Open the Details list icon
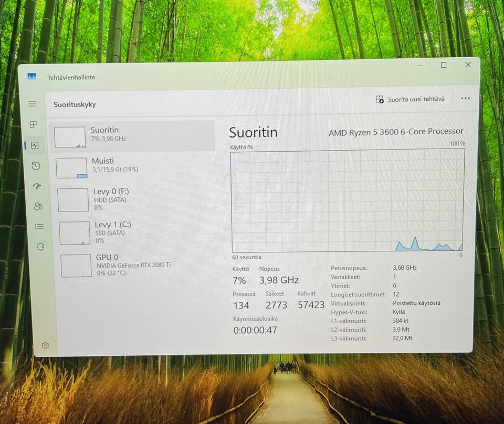504x424 pixels. [x=39, y=227]
